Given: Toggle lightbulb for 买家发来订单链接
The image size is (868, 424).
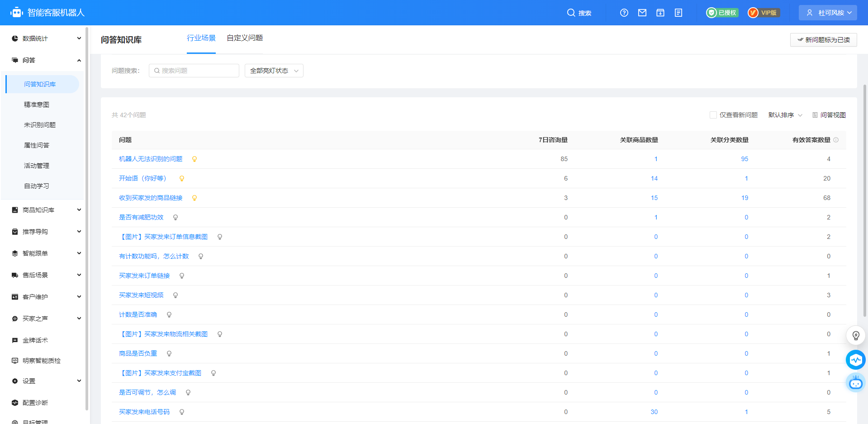Looking at the screenshot, I should (182, 276).
